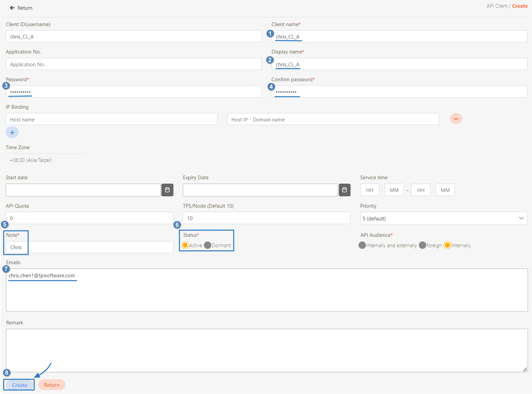The image size is (532, 394).
Task: Click into the Remark text area
Action: pos(267,350)
